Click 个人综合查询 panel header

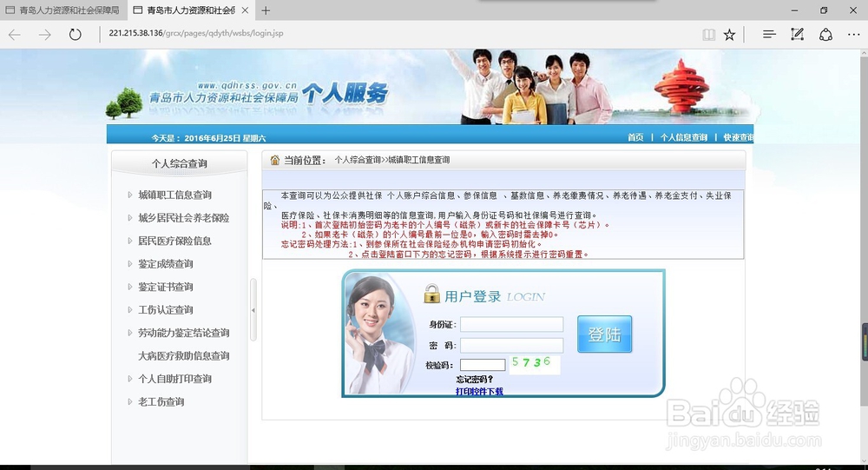(180, 163)
